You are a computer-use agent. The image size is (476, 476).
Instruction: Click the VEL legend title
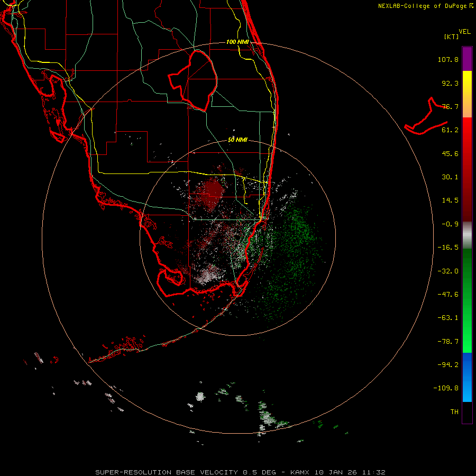click(x=464, y=32)
